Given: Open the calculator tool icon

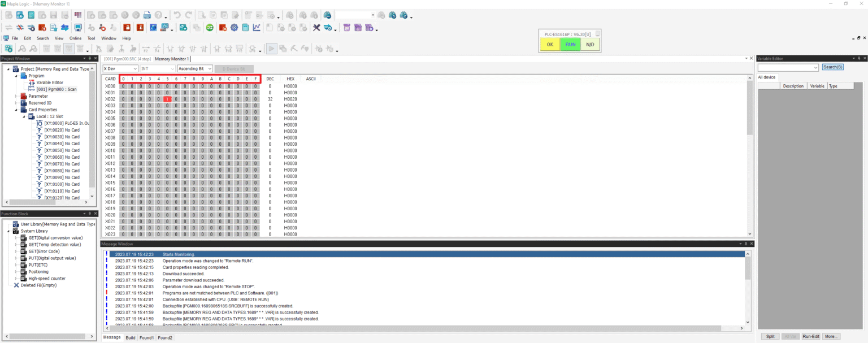Looking at the screenshot, I should click(x=245, y=27).
